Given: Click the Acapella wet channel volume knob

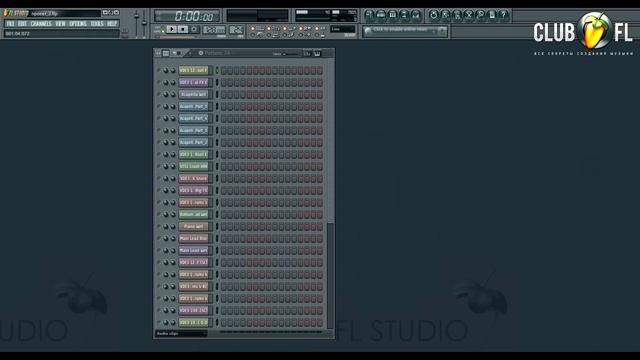Looking at the screenshot, I should pos(173,94).
